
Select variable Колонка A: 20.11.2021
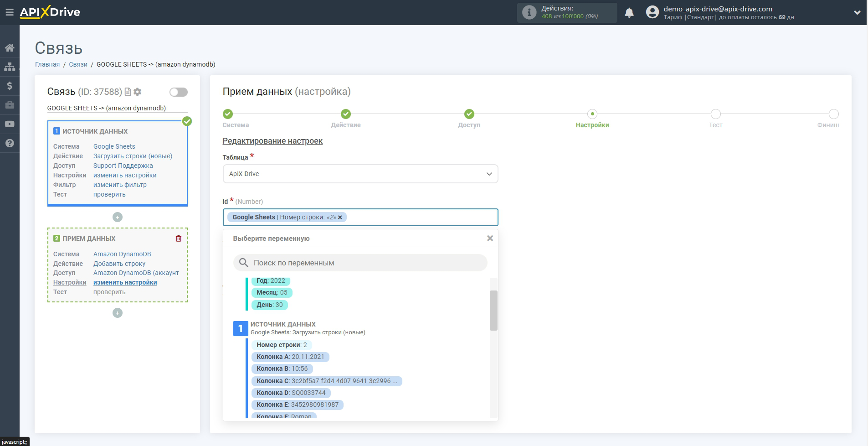pyautogui.click(x=290, y=357)
